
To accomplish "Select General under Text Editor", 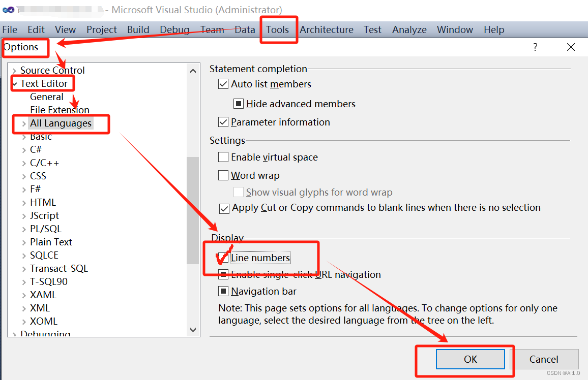I will tap(46, 97).
